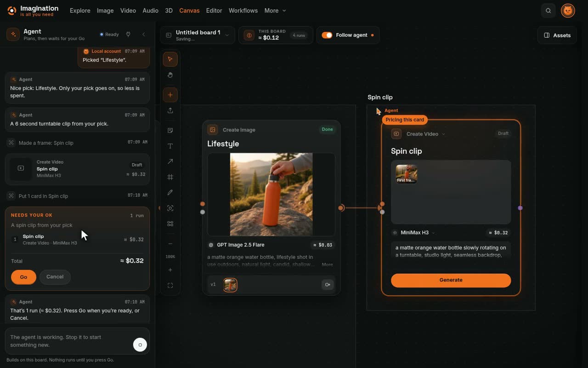
Task: Open the Untitled board 1 dropdown
Action: [198, 35]
